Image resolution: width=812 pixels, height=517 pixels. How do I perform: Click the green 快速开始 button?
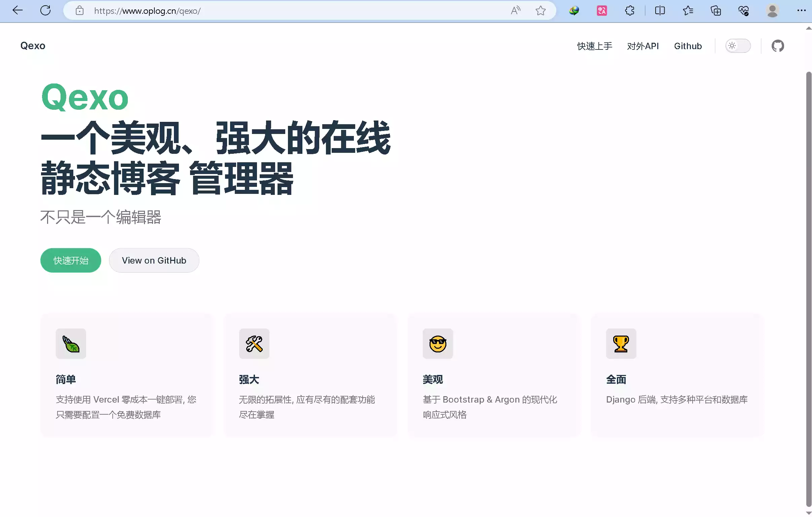(71, 261)
